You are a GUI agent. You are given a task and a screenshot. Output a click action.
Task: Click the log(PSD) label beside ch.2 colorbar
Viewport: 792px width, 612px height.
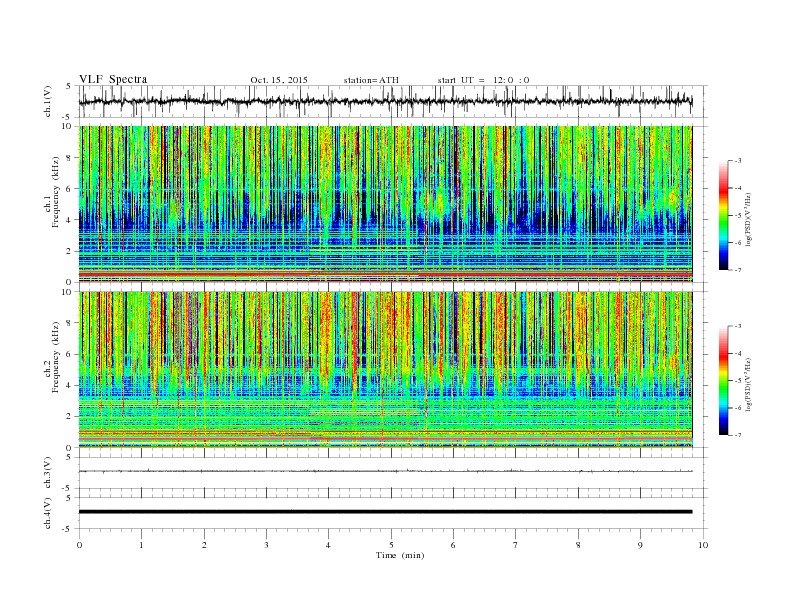[749, 385]
